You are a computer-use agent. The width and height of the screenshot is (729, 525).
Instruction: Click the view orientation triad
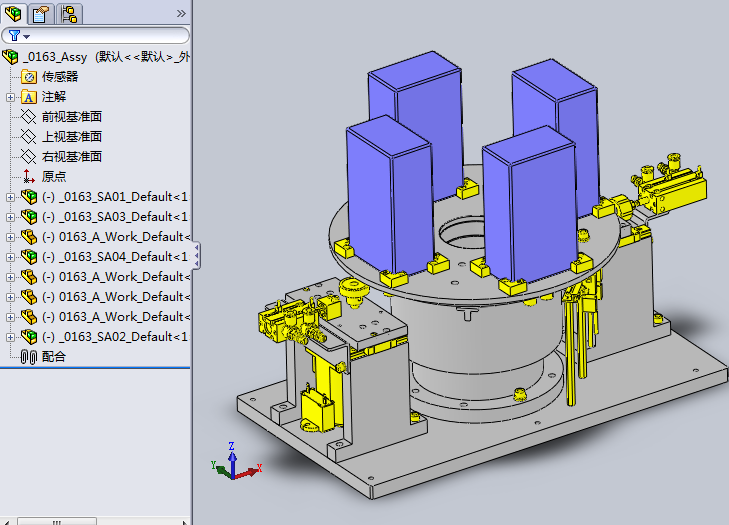235,461
